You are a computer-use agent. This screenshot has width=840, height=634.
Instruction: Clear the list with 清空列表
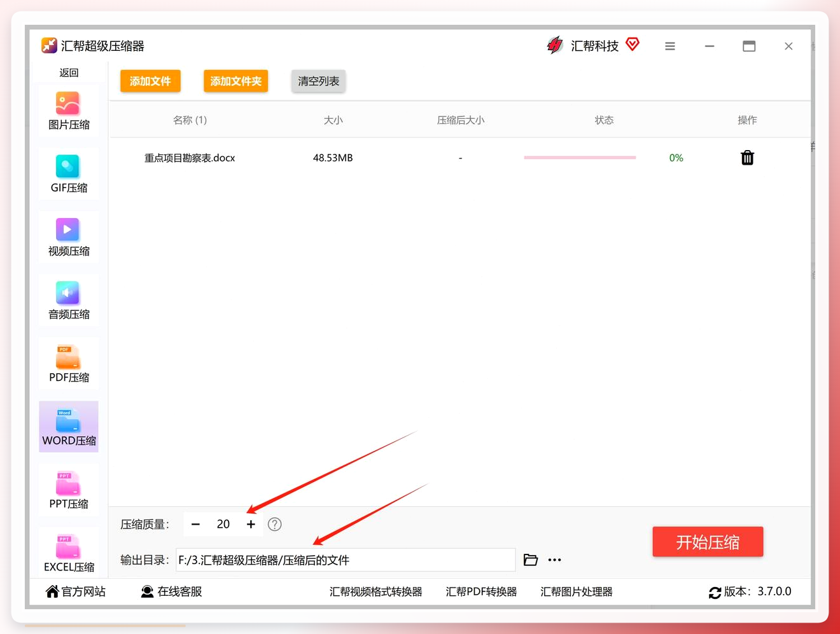(x=319, y=81)
